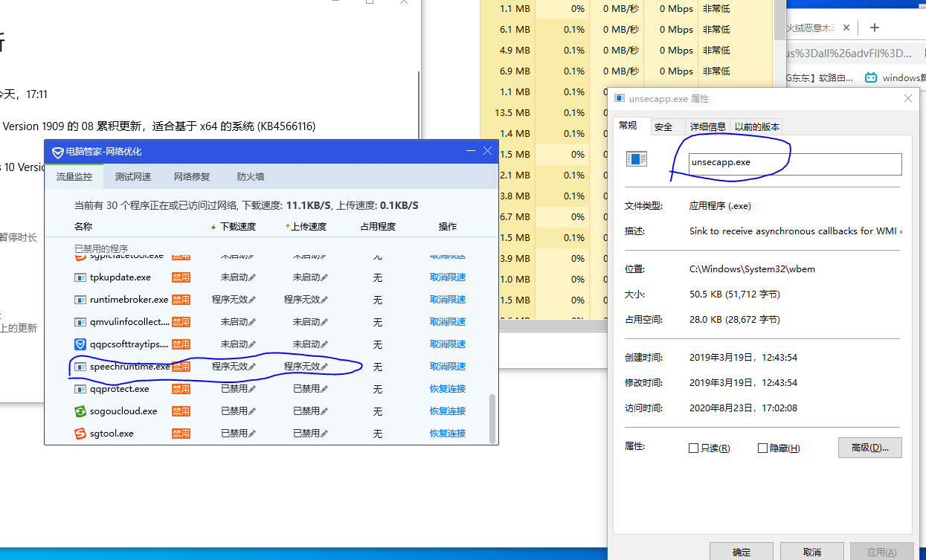Switch to the 测试网速 tab
Image resolution: width=926 pixels, height=560 pixels.
click(133, 177)
